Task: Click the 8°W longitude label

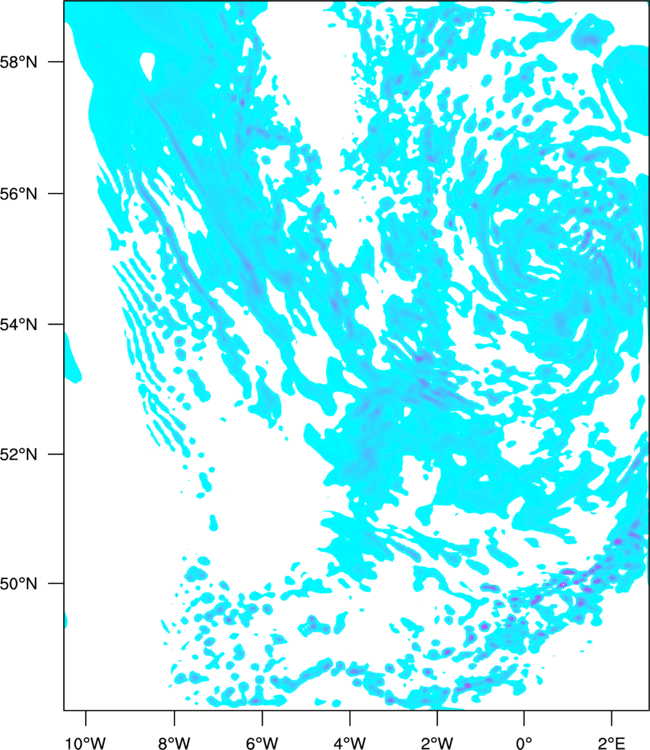Action: pyautogui.click(x=174, y=743)
